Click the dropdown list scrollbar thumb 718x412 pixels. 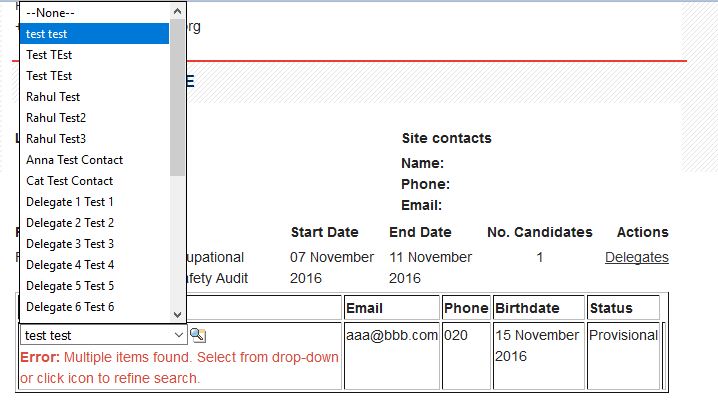[178, 98]
